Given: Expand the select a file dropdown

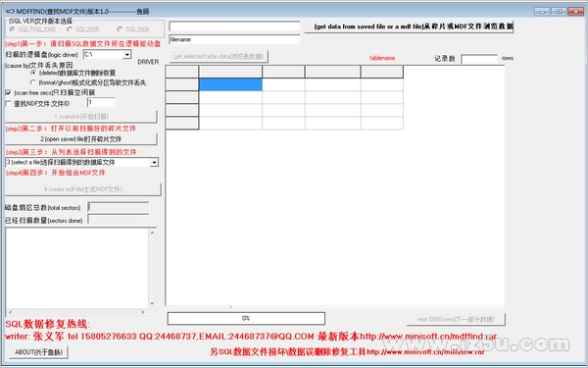Looking at the screenshot, I should [x=154, y=163].
